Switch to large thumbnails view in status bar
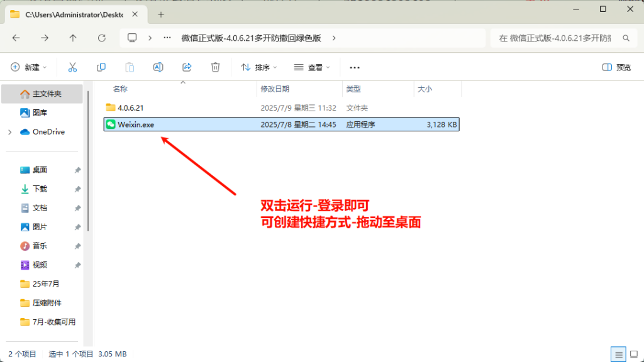 coord(634,354)
